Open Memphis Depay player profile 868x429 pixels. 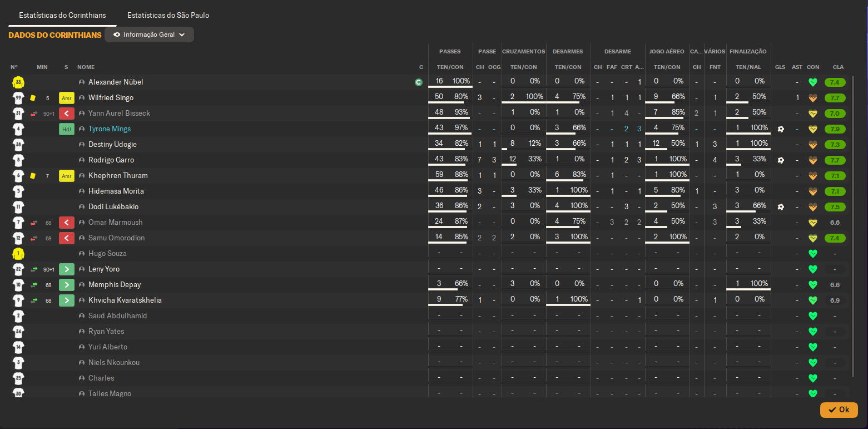point(115,285)
